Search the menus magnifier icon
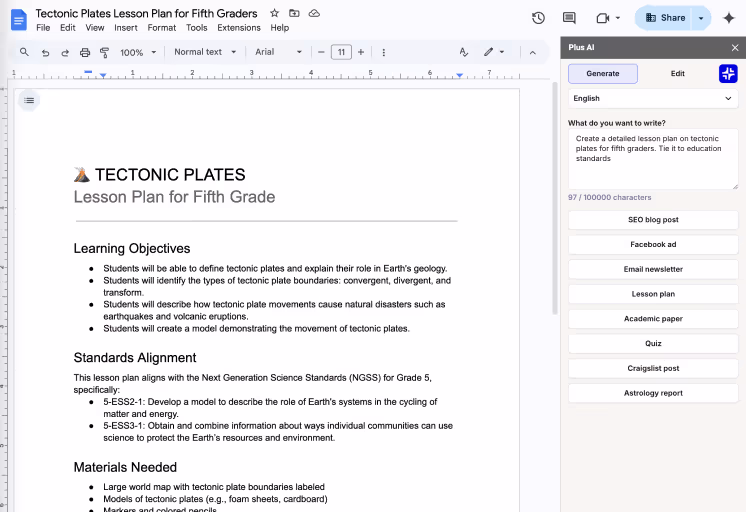746x512 pixels. coord(24,52)
